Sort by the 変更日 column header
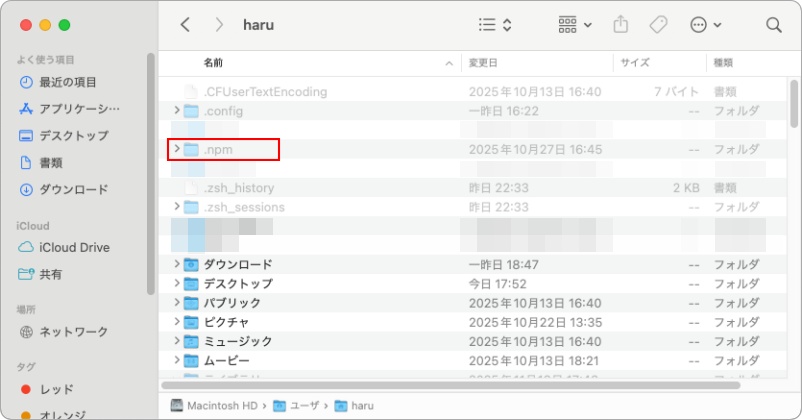Image resolution: width=802 pixels, height=420 pixels. (485, 62)
